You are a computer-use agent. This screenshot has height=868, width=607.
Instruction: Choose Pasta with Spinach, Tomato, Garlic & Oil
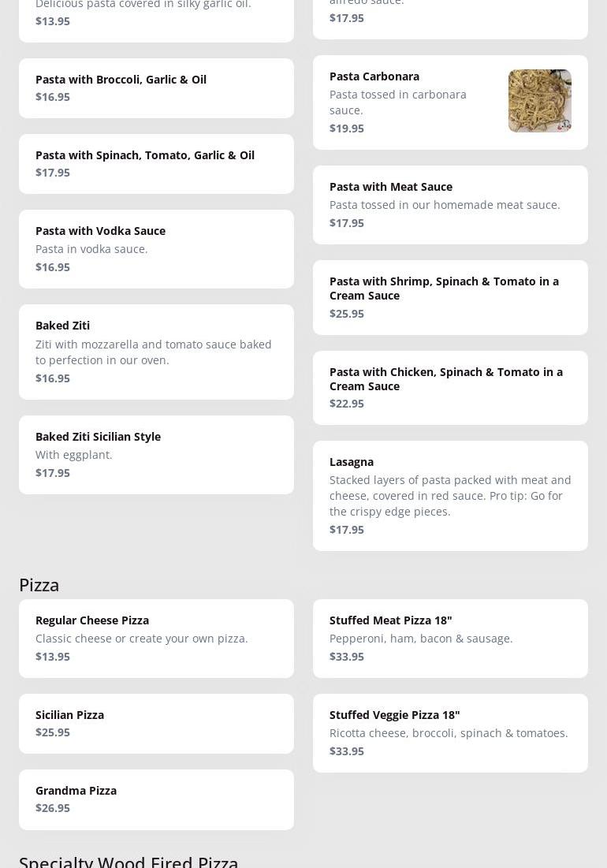156,164
